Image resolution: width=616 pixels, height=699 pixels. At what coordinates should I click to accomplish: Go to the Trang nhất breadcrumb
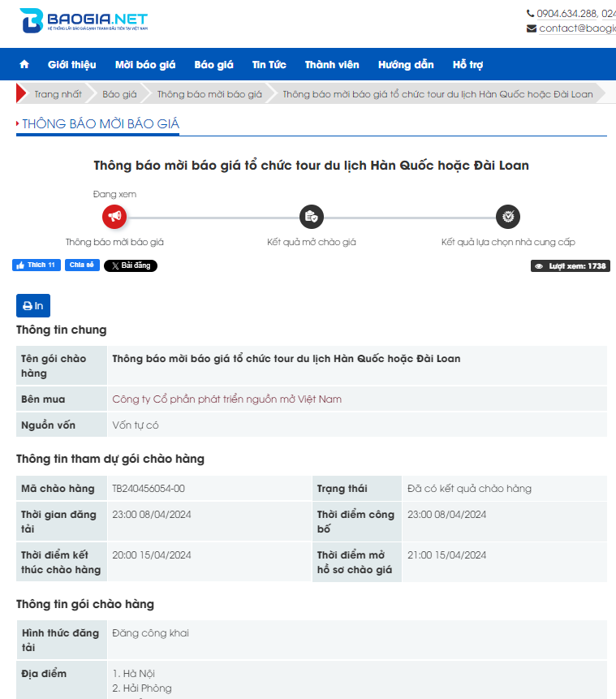coord(58,94)
